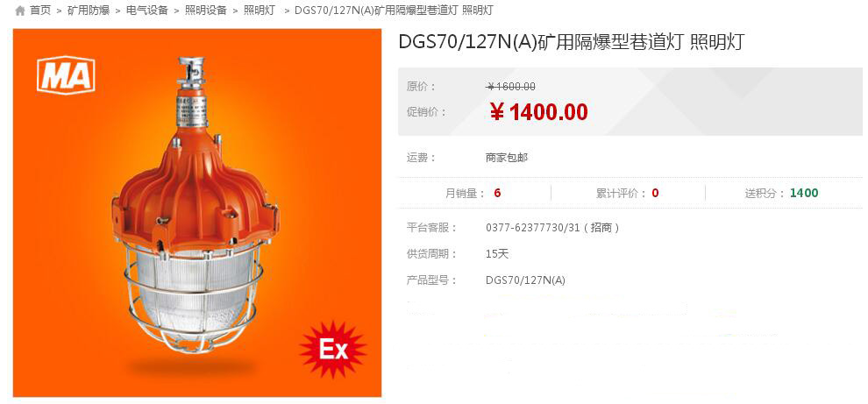Click the struck-through original price ¥1600.00

point(511,87)
